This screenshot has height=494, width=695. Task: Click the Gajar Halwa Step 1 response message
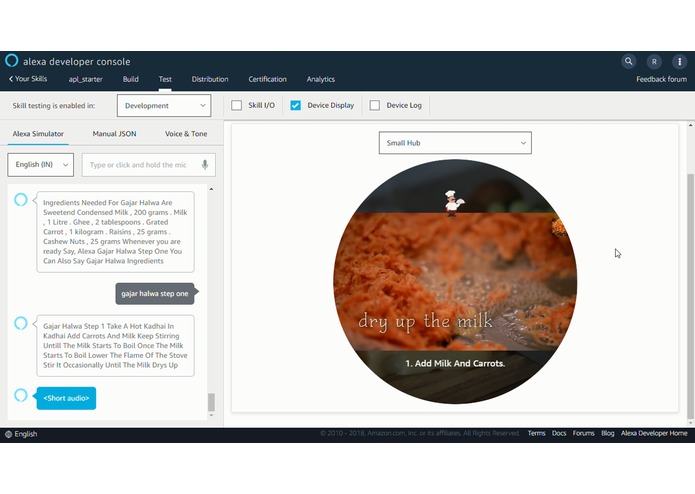tap(115, 346)
